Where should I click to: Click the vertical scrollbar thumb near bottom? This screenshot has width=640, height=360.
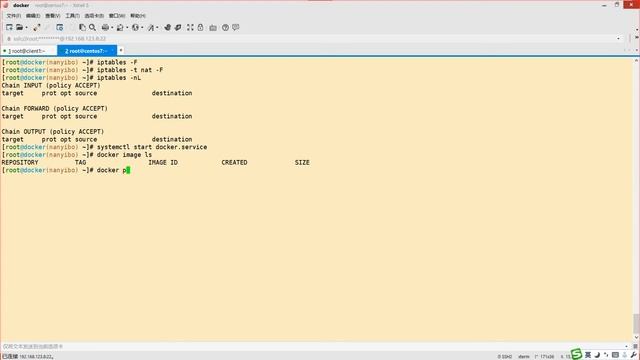(636, 324)
